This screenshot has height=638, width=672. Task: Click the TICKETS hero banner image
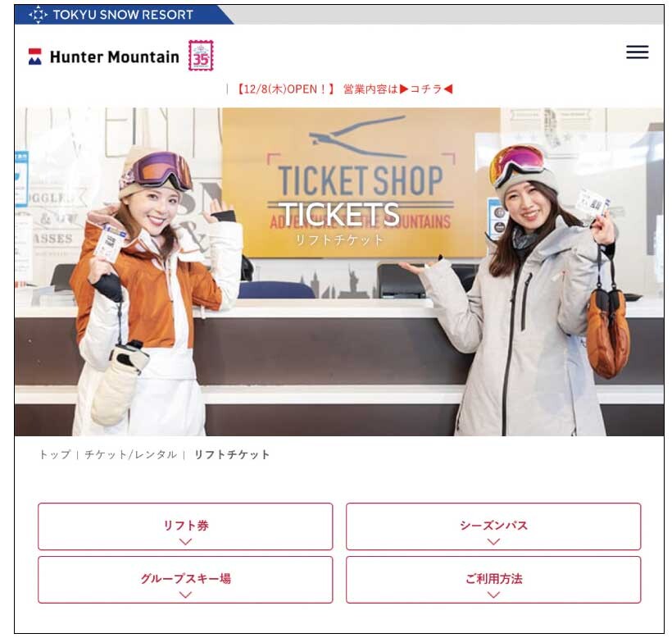tap(339, 271)
